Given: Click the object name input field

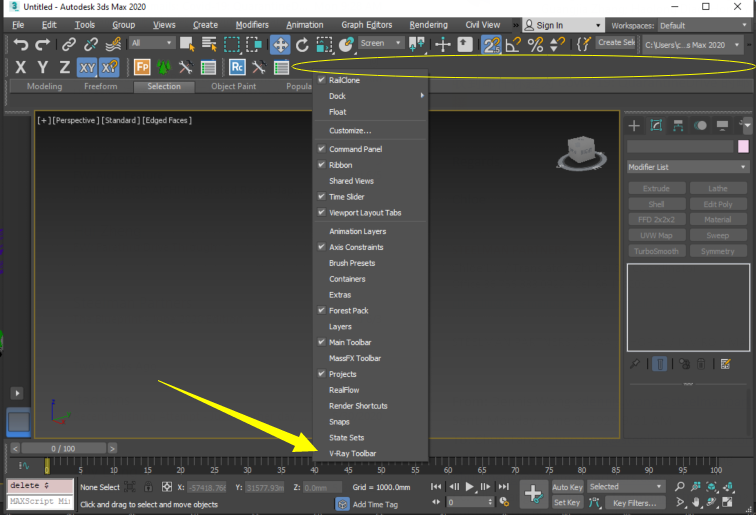Looking at the screenshot, I should click(680, 147).
